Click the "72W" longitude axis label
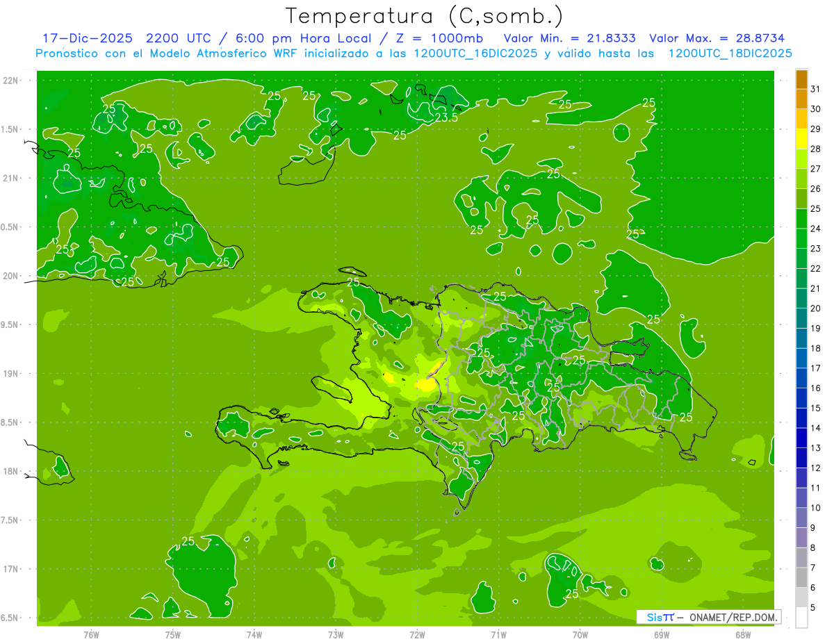 pyautogui.click(x=417, y=635)
